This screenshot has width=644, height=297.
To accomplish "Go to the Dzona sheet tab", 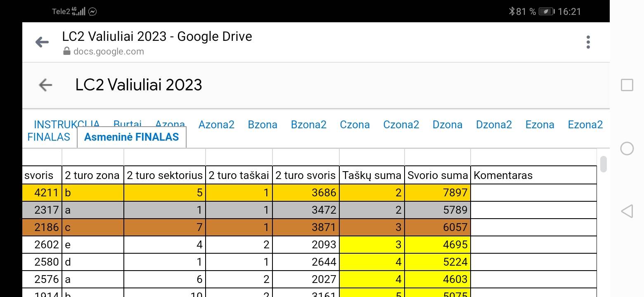I will pyautogui.click(x=447, y=125).
